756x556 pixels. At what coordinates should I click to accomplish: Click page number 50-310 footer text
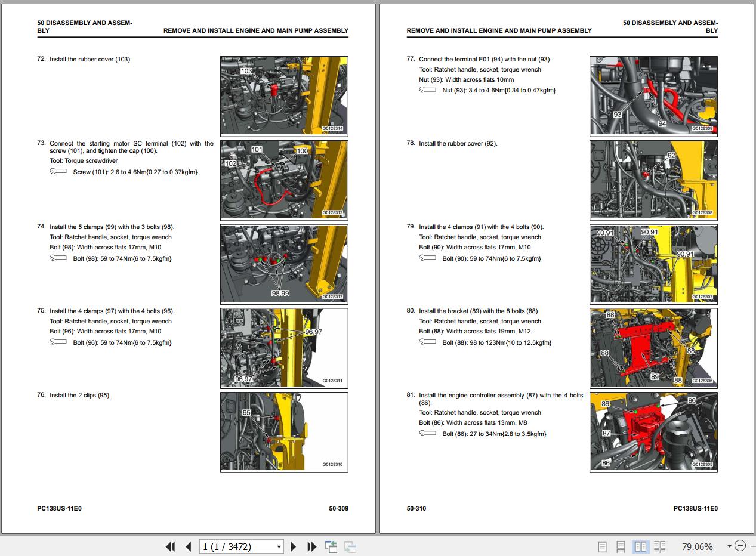(x=416, y=509)
